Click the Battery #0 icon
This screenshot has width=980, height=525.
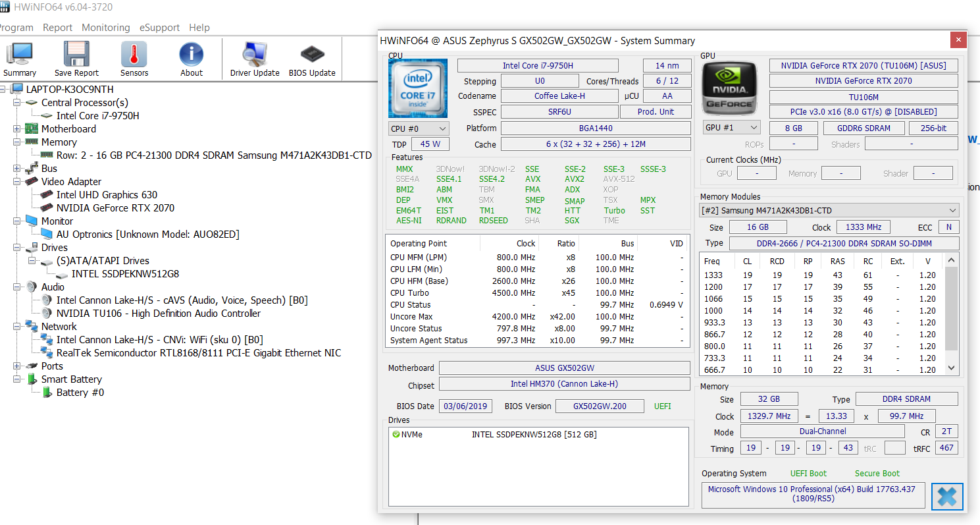[x=47, y=393]
